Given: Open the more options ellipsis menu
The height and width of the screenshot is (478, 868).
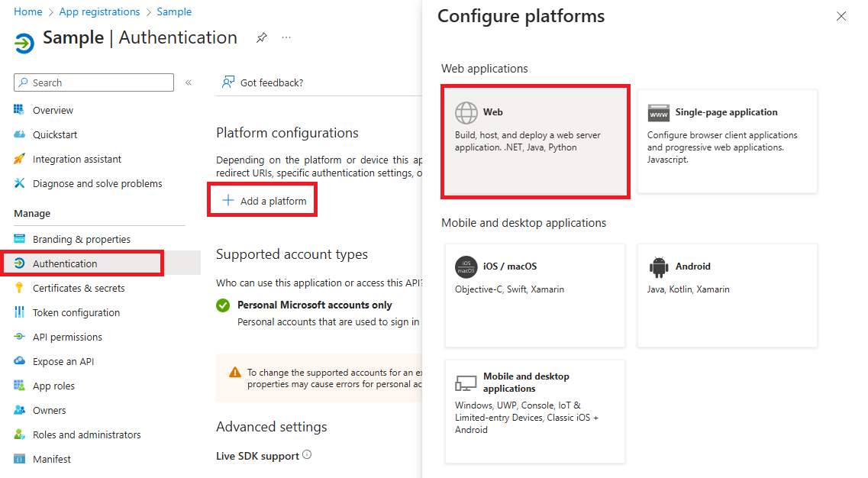Looking at the screenshot, I should point(286,37).
